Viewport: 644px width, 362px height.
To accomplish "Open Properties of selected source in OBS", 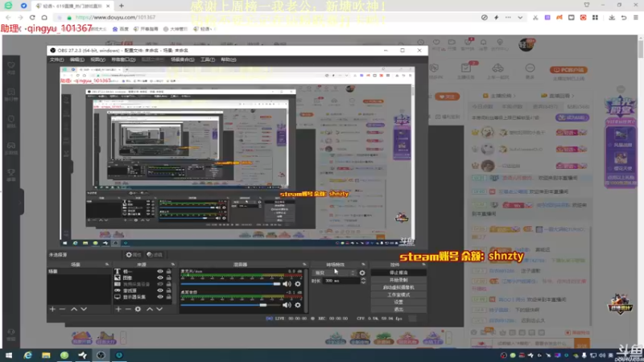I will pos(134,255).
